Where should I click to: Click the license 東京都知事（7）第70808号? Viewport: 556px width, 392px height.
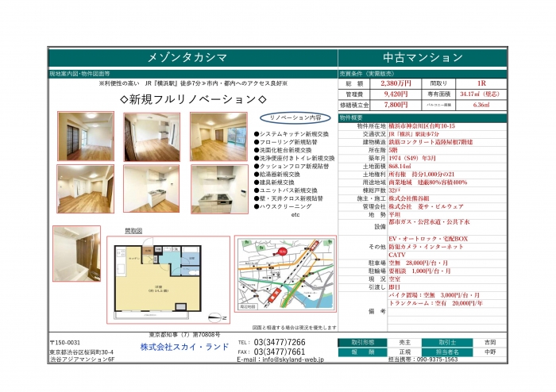(184, 335)
